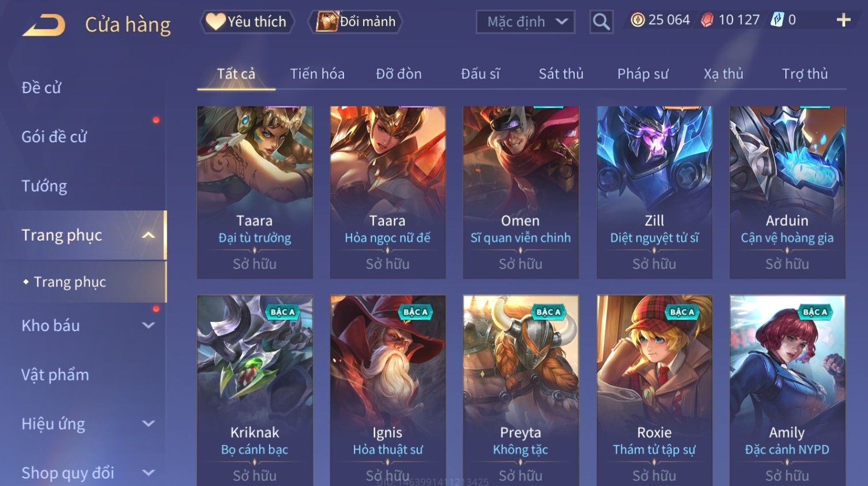Tap the blue voucher currency icon

tap(778, 20)
